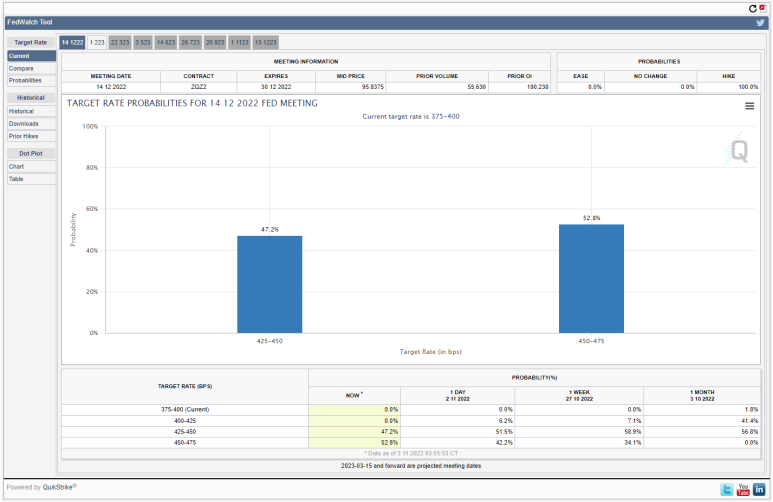Click the PRIOR OI value 190,238

click(x=538, y=87)
